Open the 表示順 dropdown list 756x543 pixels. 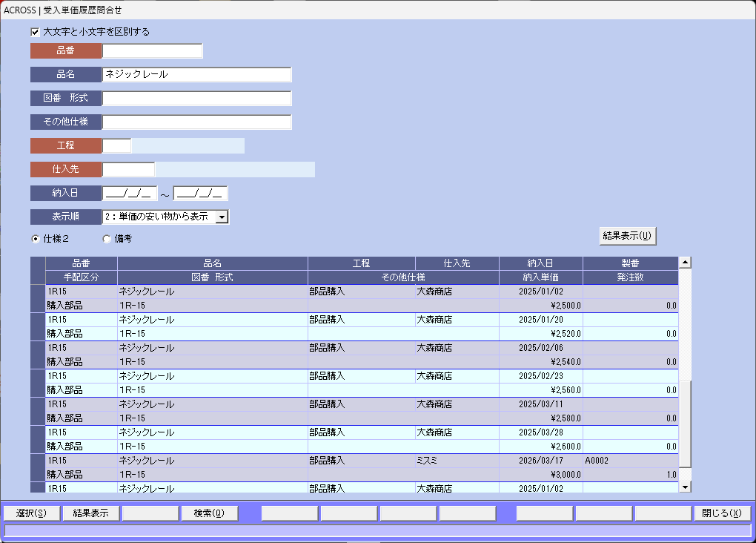tap(222, 217)
